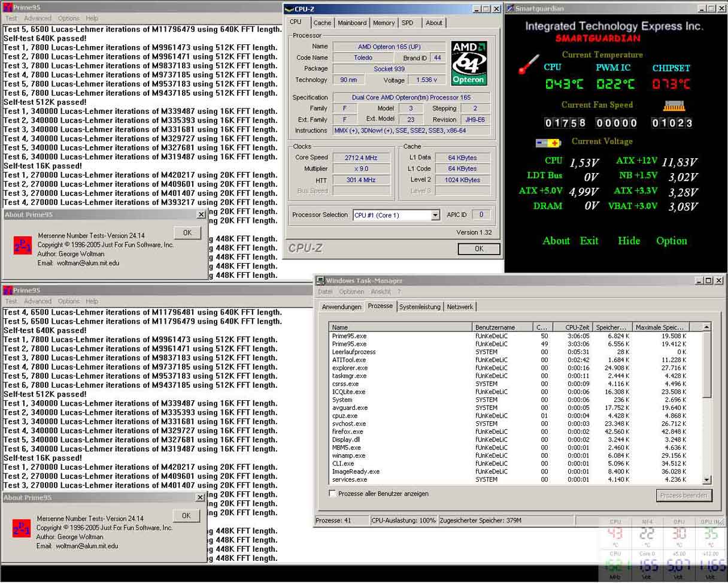The height and width of the screenshot is (583, 728).
Task: Select the firefox.exe process row
Action: (x=516, y=431)
